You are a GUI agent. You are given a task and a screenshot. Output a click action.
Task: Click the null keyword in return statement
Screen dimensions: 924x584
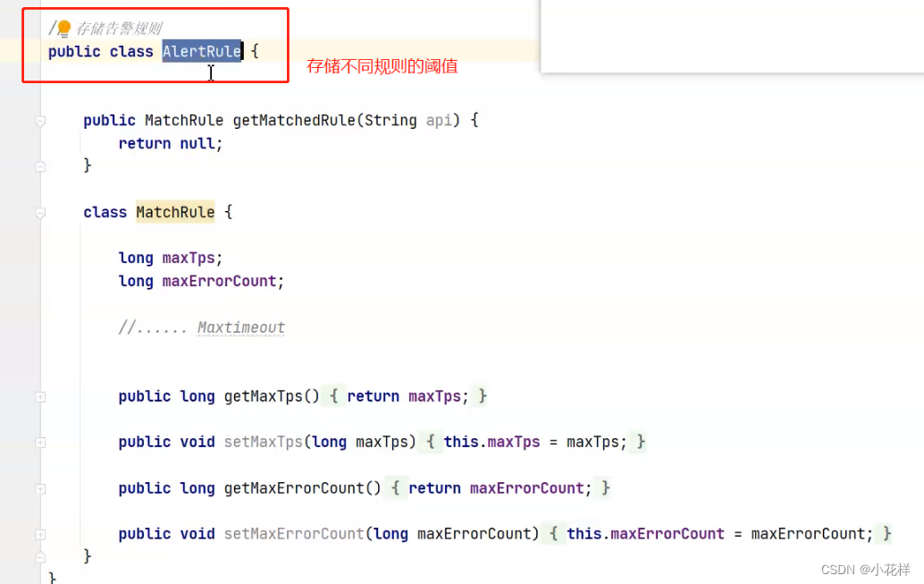(x=197, y=143)
